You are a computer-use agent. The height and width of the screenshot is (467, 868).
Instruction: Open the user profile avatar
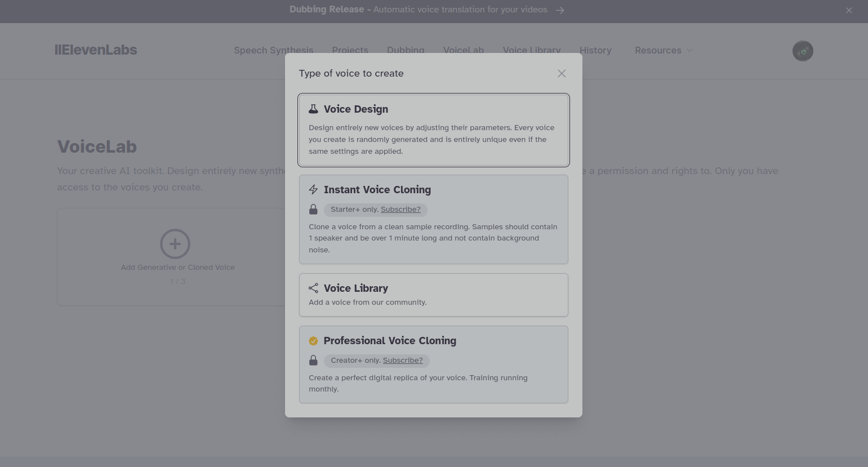pyautogui.click(x=803, y=51)
